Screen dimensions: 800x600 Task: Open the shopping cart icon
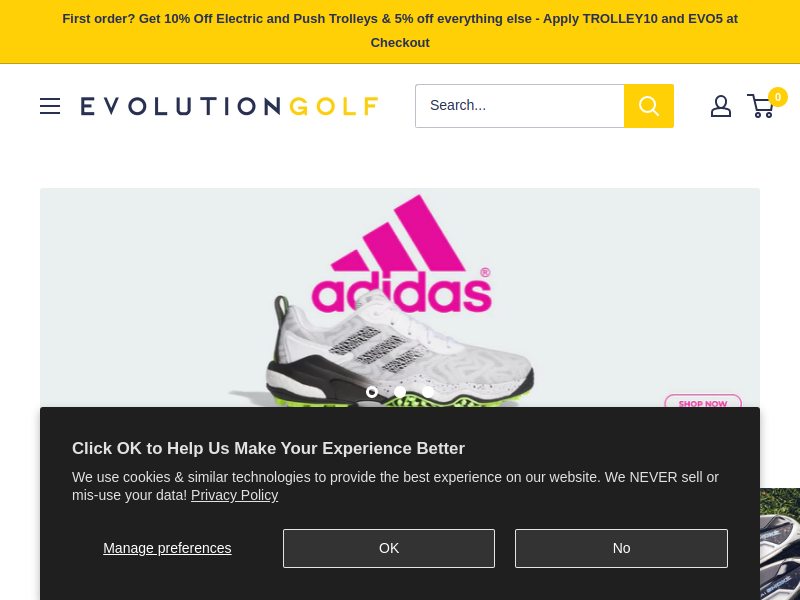click(x=760, y=106)
